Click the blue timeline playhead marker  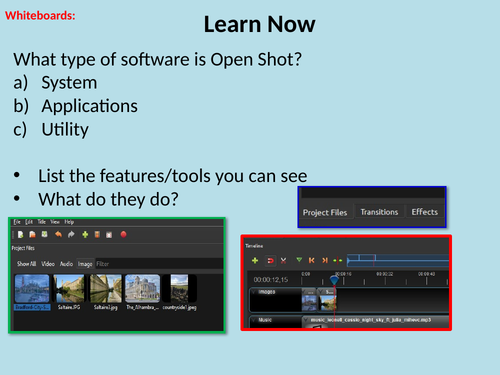pyautogui.click(x=334, y=280)
